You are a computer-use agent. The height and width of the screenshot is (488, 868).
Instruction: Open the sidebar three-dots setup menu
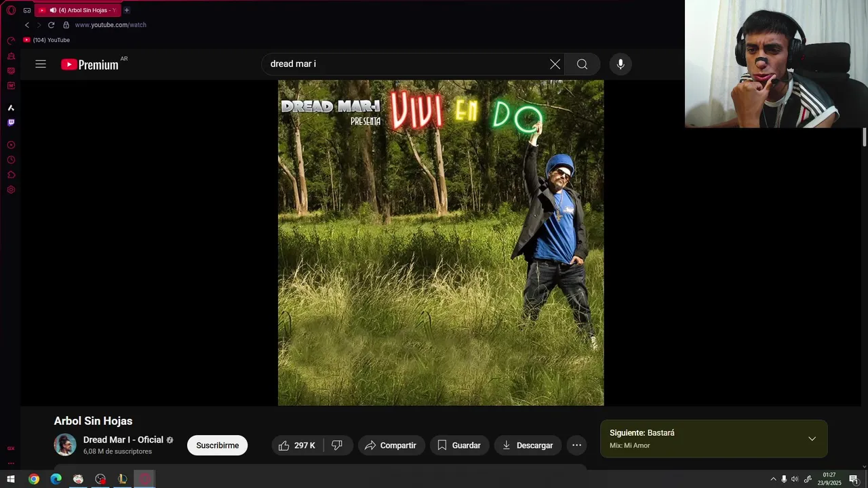click(x=11, y=464)
